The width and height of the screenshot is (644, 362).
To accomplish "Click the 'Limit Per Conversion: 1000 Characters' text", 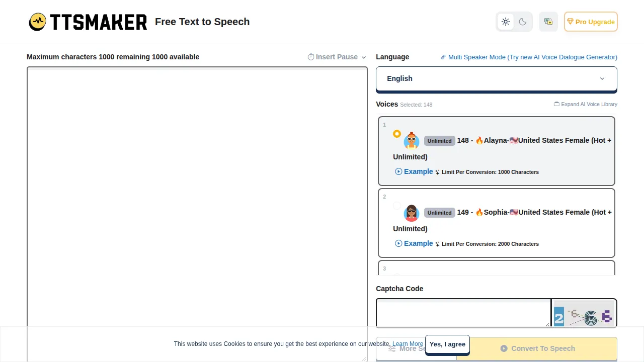I will pos(490,172).
